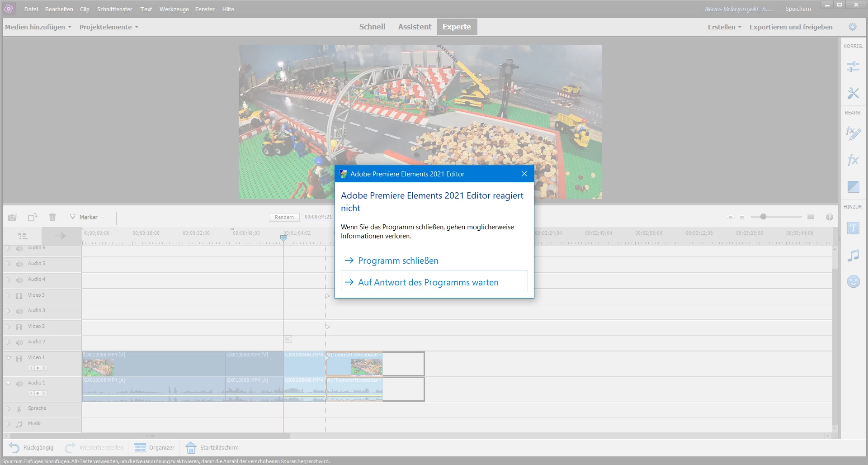The image size is (868, 465).
Task: Open the Datei menu
Action: coord(31,9)
